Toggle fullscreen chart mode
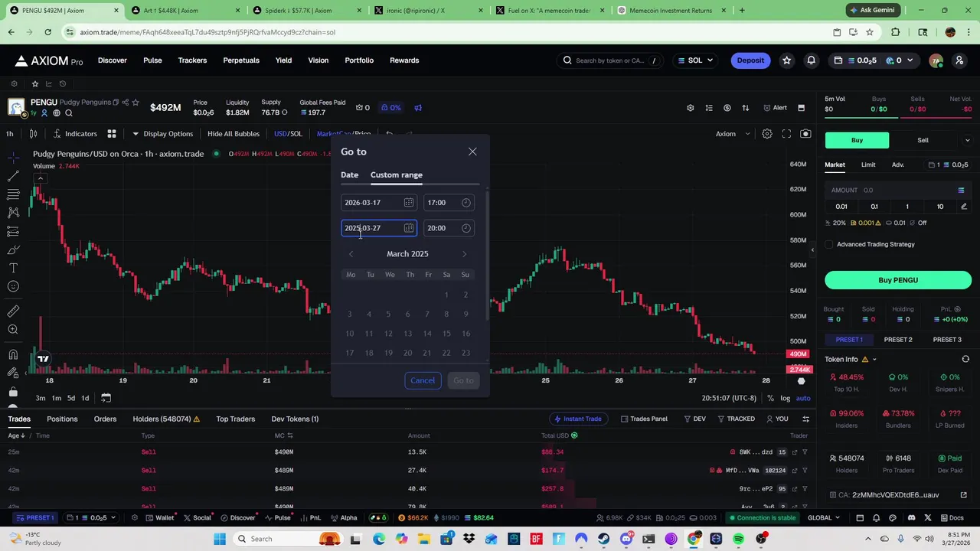The width and height of the screenshot is (980, 551). 786,134
